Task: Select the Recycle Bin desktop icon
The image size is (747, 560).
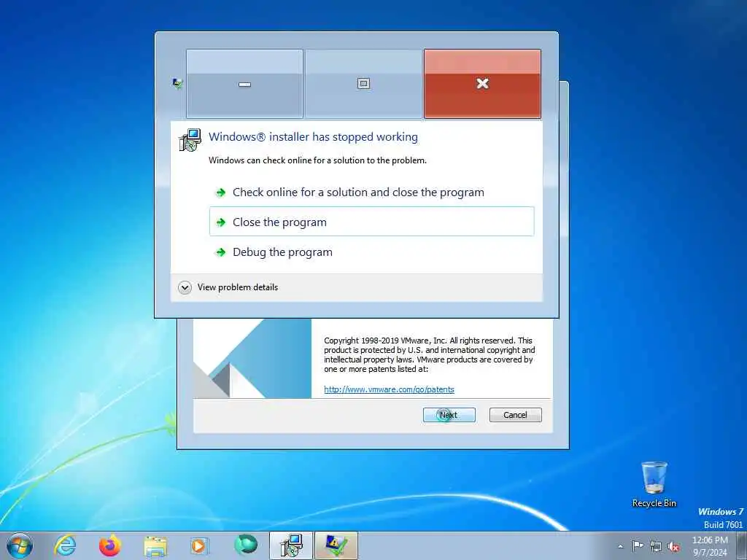Action: [x=654, y=484]
